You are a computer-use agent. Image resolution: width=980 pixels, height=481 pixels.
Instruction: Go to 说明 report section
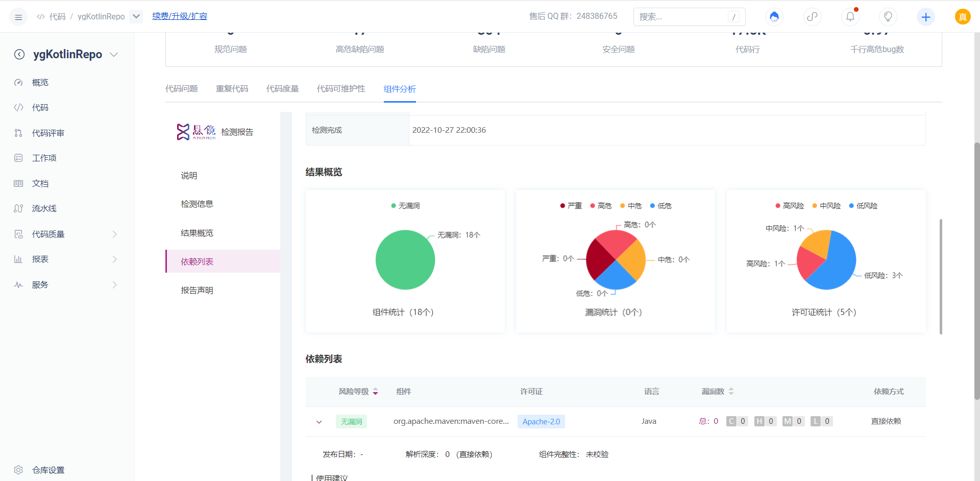[x=189, y=176]
